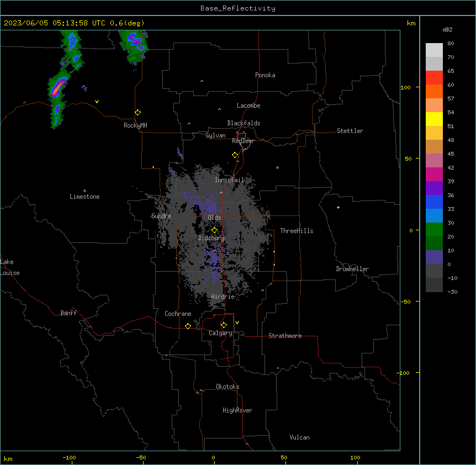The width and height of the screenshot is (476, 465).
Task: Click the Stettler city label
Action: 350,131
